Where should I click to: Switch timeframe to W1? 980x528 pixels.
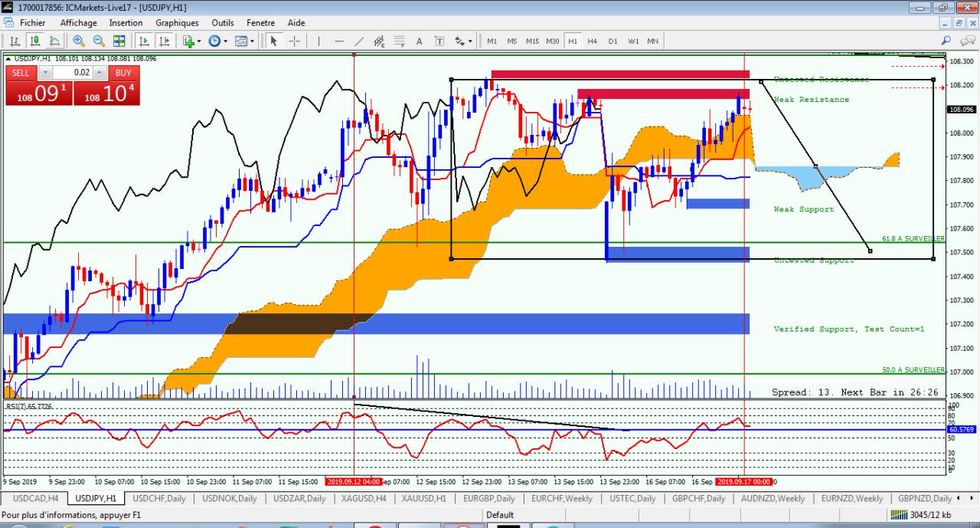pyautogui.click(x=633, y=41)
